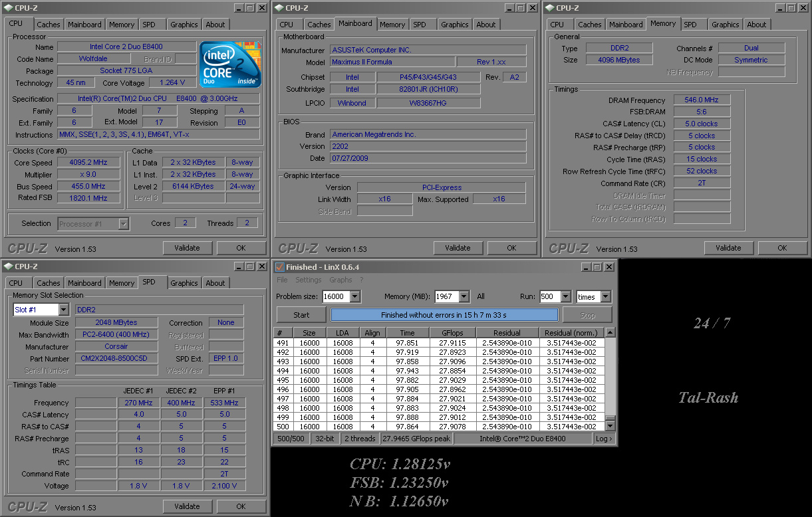Open the Log menu in LinX status bar

tap(603, 439)
